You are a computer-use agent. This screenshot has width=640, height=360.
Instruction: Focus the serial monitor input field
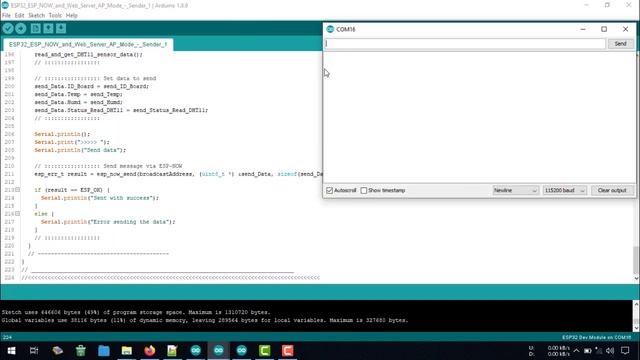point(465,44)
